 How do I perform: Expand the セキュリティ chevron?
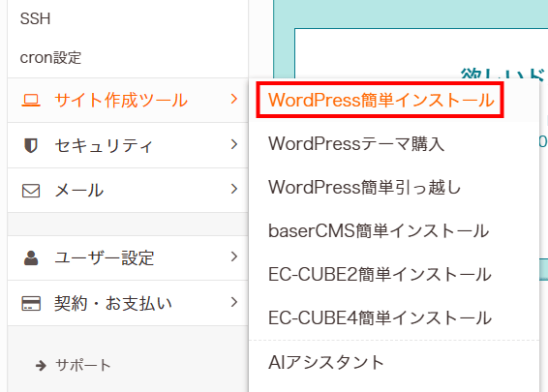[x=234, y=144]
